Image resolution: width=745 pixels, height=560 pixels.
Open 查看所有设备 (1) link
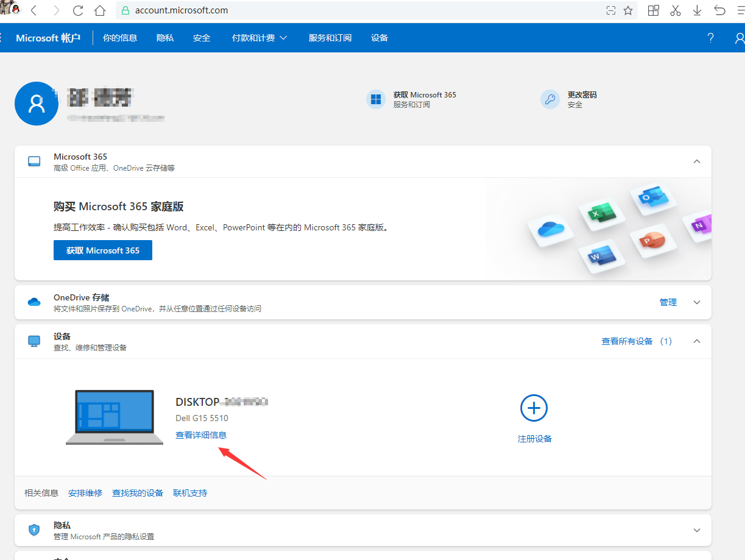637,341
